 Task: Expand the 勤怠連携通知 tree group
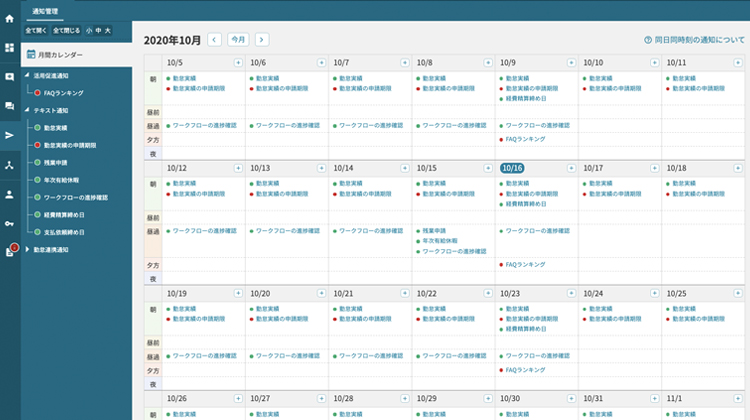(27, 249)
